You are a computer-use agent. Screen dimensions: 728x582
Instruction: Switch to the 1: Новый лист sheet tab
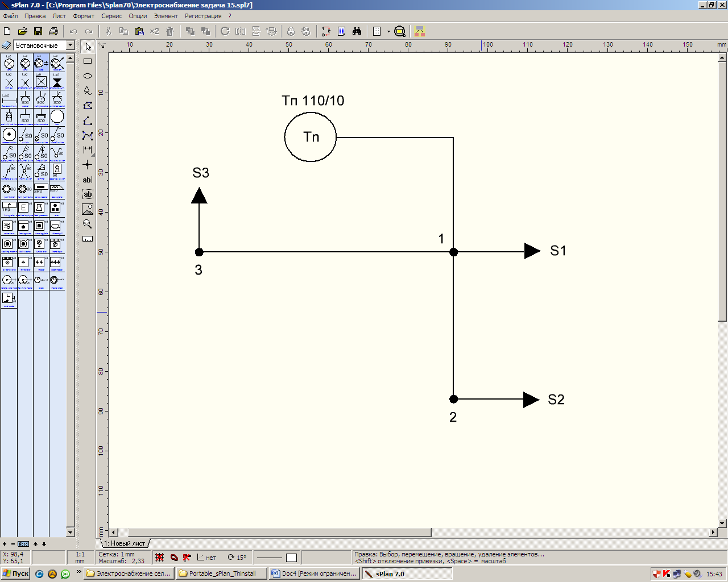(125, 543)
